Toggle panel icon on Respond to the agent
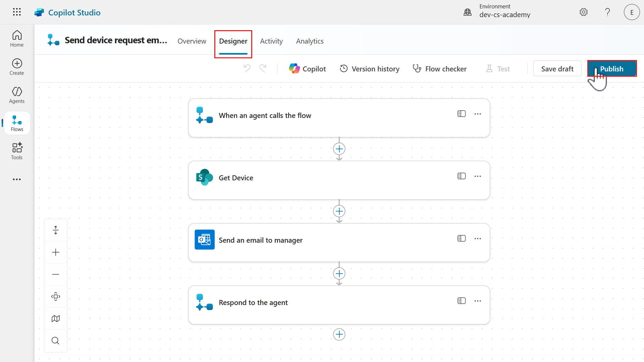The height and width of the screenshot is (362, 644). (x=462, y=301)
